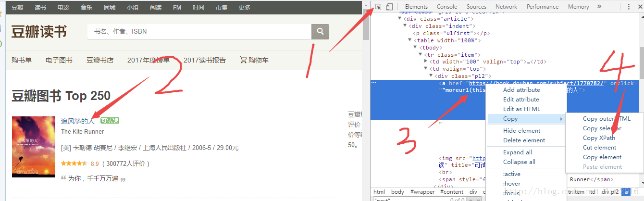Open 电子图书 link
This screenshot has width=644, height=201.
coord(59,60)
